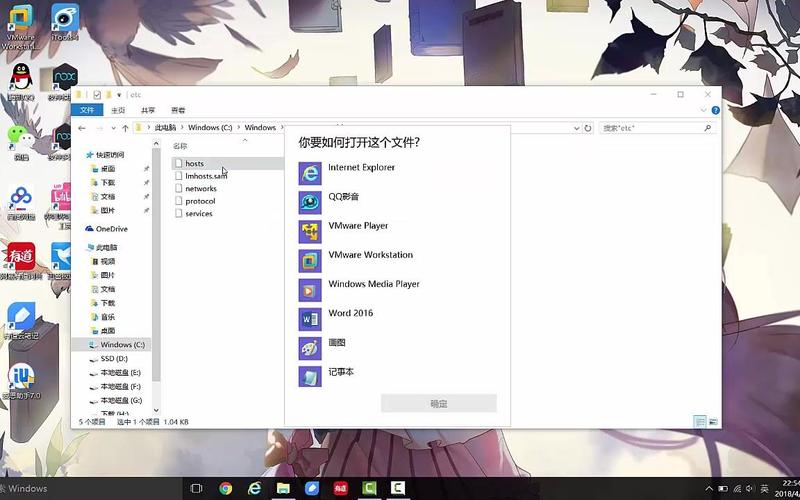Sort by the 名称 column header
The image size is (800, 500).
pos(180,146)
